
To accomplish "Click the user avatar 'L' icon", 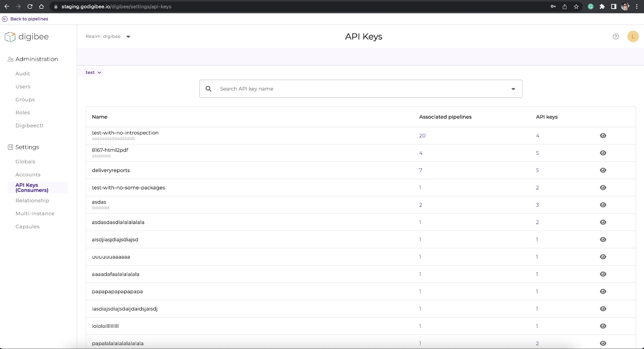I will click(x=633, y=37).
